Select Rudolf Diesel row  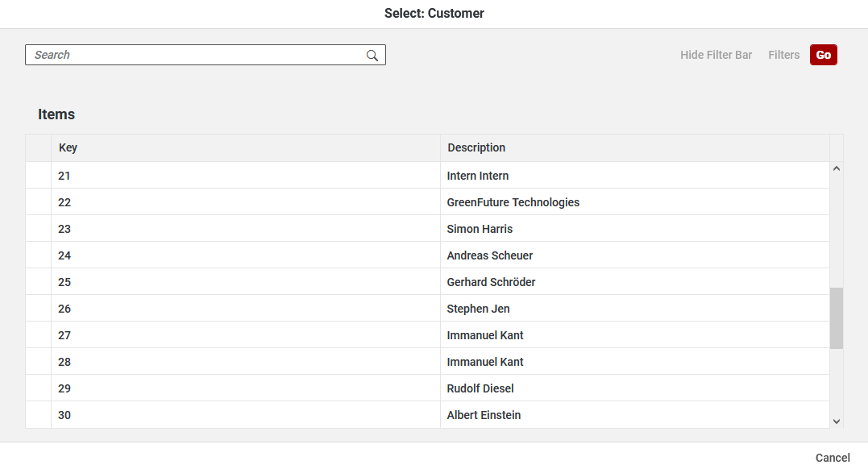[480, 388]
